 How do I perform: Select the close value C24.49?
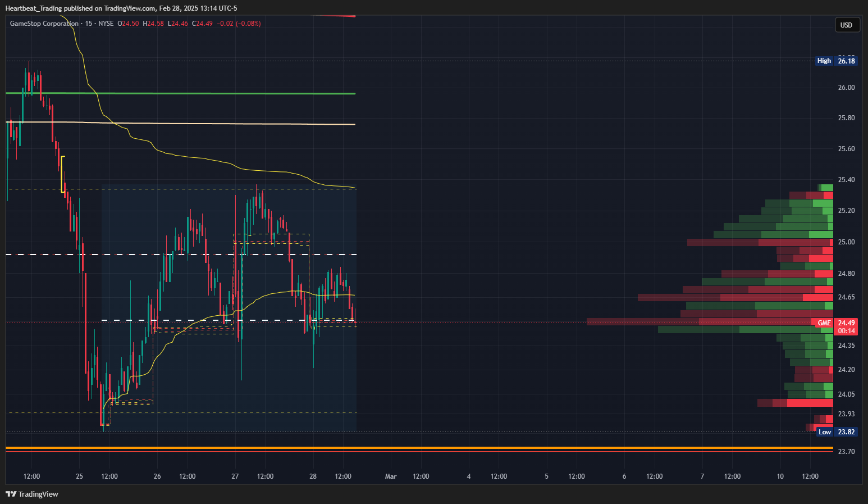click(x=202, y=24)
